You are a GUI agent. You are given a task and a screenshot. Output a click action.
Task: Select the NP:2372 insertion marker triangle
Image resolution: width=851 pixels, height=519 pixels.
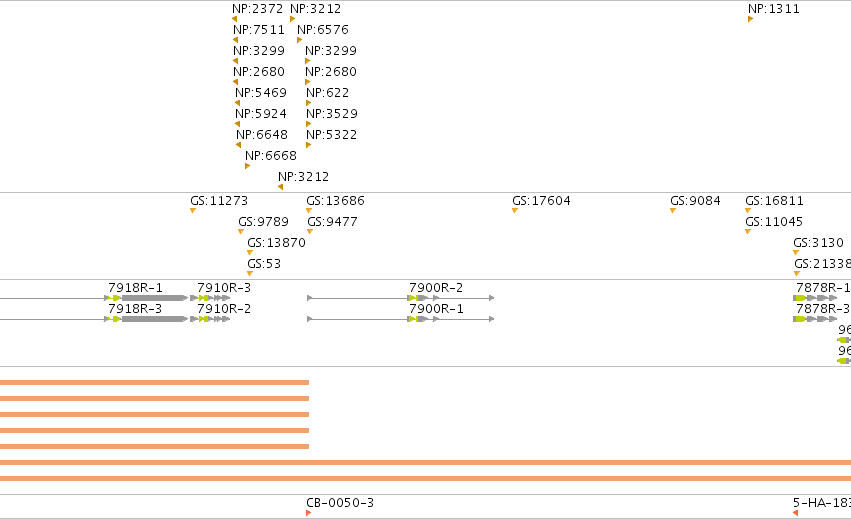[x=234, y=19]
